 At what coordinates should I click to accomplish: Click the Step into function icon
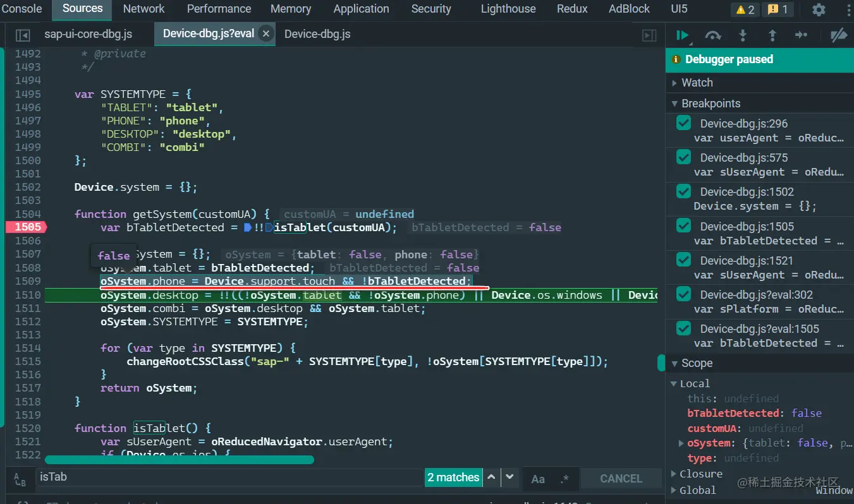tap(743, 35)
